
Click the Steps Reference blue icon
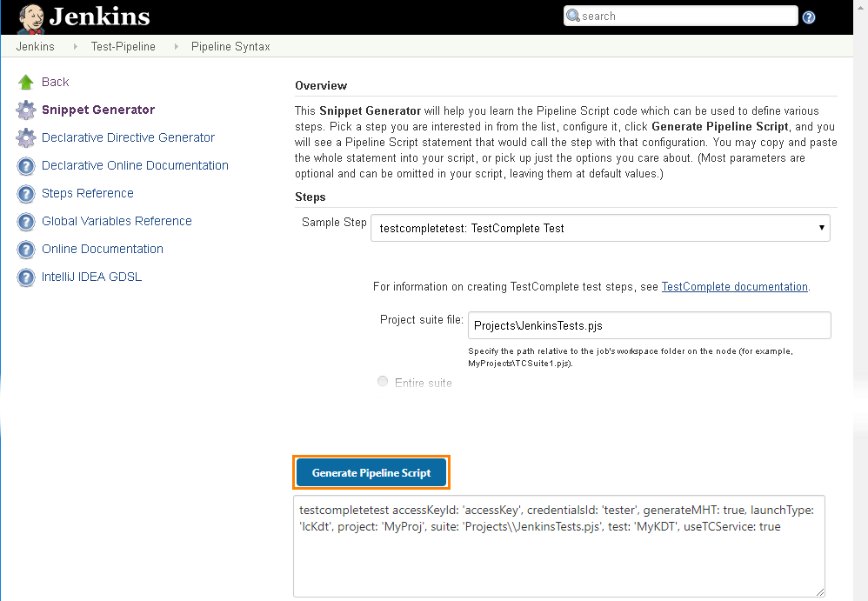pyautogui.click(x=27, y=193)
